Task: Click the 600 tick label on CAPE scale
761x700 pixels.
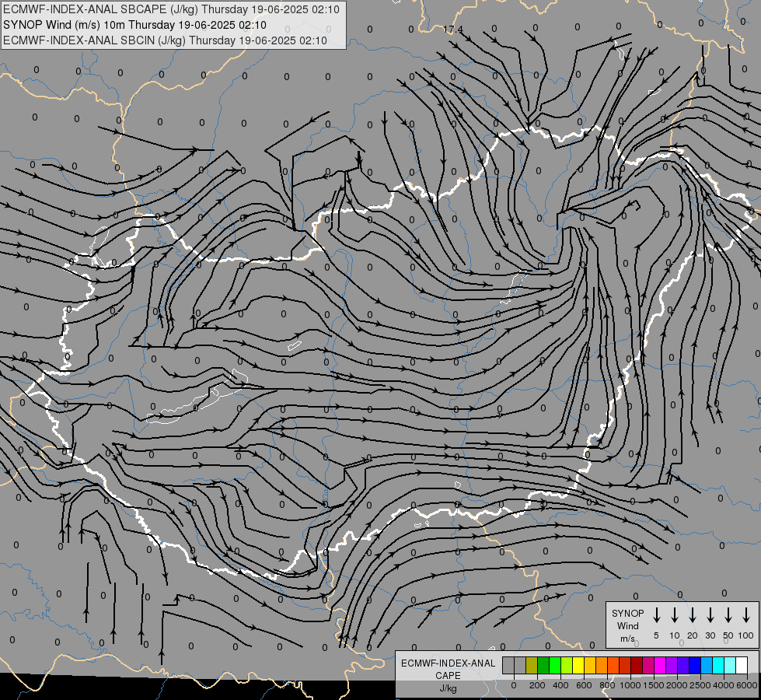Action: click(x=584, y=685)
